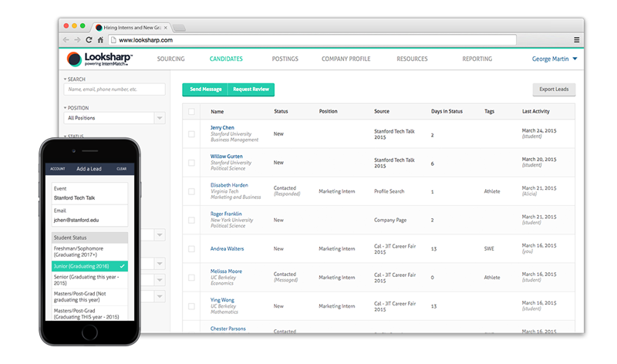The width and height of the screenshot is (617, 364).
Task: Click the browser home icon
Action: coord(100,40)
